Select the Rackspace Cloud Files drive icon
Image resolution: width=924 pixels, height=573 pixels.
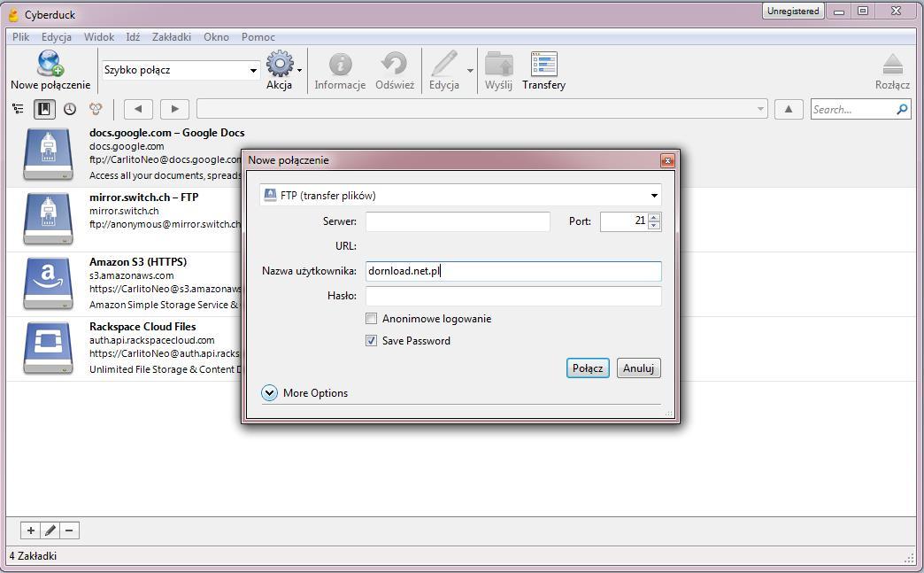49,348
